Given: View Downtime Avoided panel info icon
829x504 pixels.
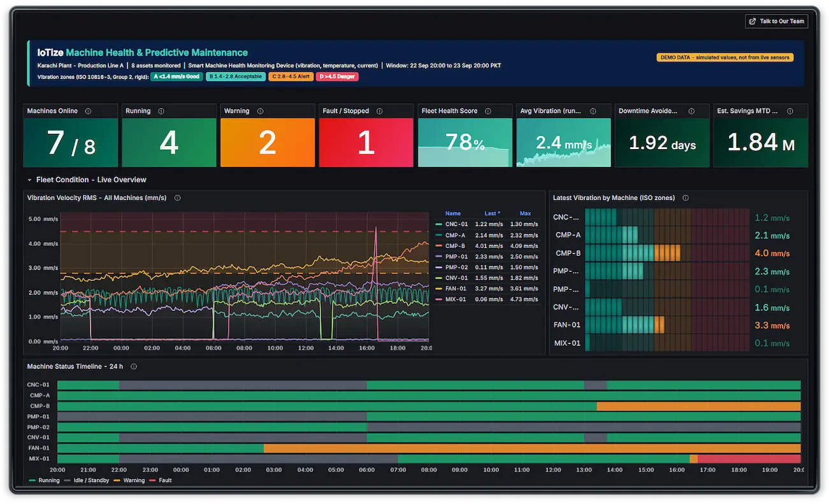Looking at the screenshot, I should click(x=691, y=111).
